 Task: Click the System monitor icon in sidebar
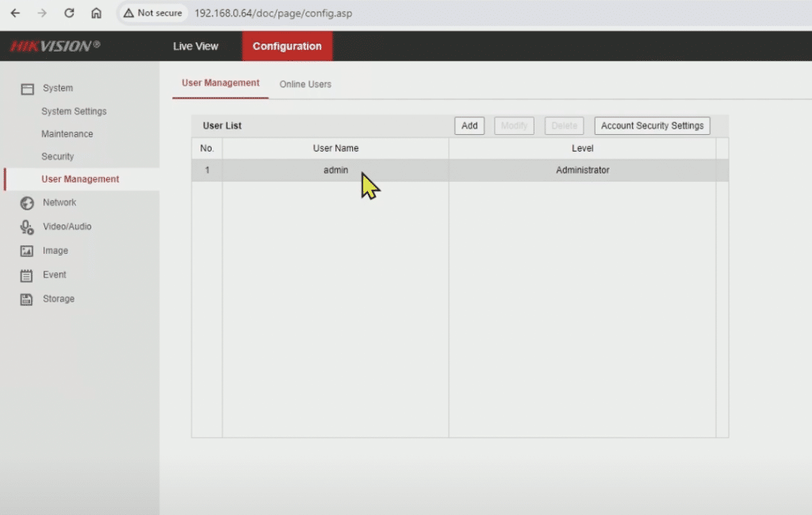tap(27, 89)
